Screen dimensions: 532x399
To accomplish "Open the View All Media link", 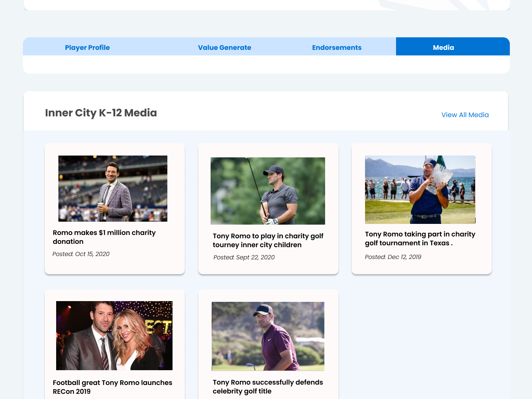I will (x=465, y=115).
